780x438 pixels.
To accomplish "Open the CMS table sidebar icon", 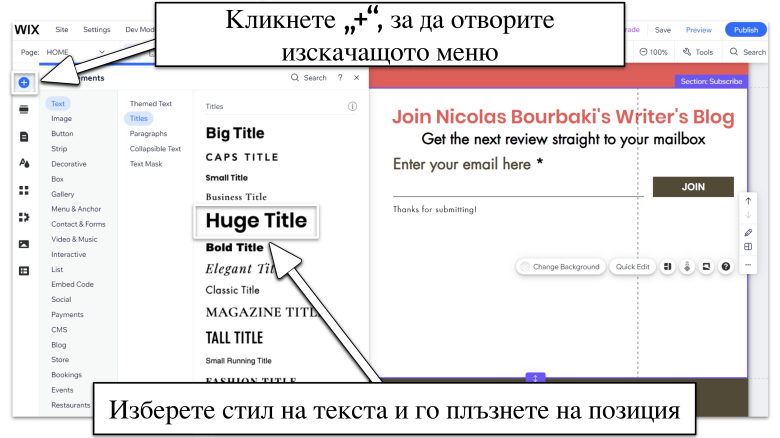I will (24, 271).
